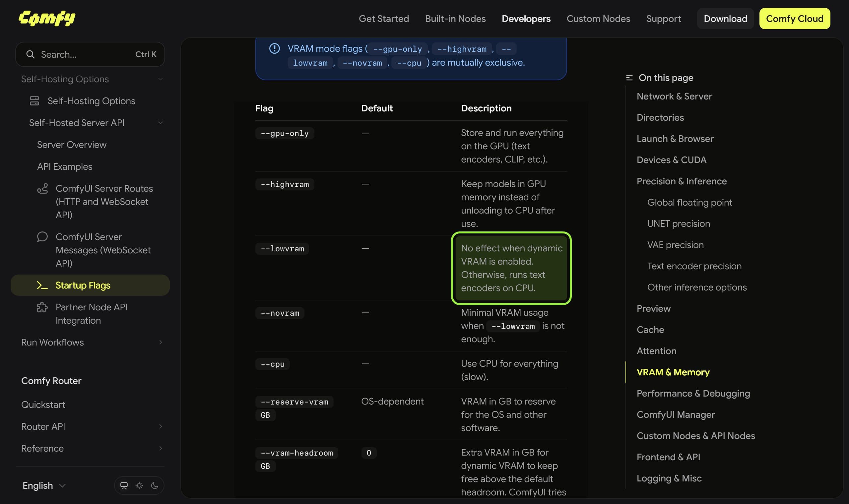Click the On this page list icon
849x504 pixels.
629,78
